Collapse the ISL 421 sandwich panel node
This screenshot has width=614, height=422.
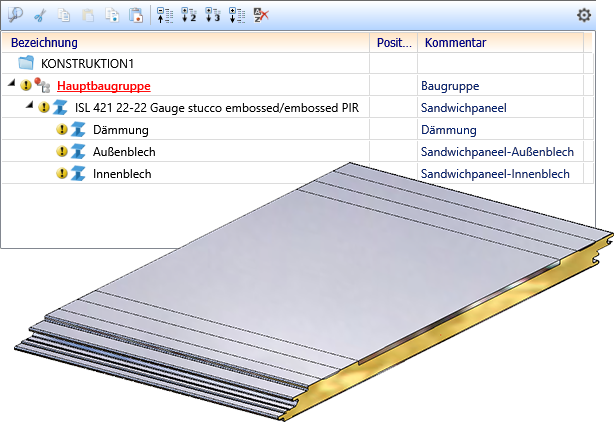[30, 105]
